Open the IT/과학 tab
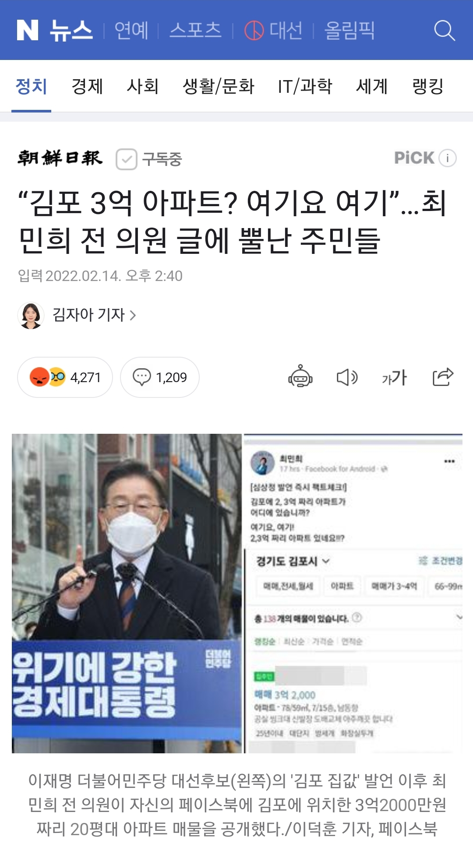 pyautogui.click(x=305, y=86)
